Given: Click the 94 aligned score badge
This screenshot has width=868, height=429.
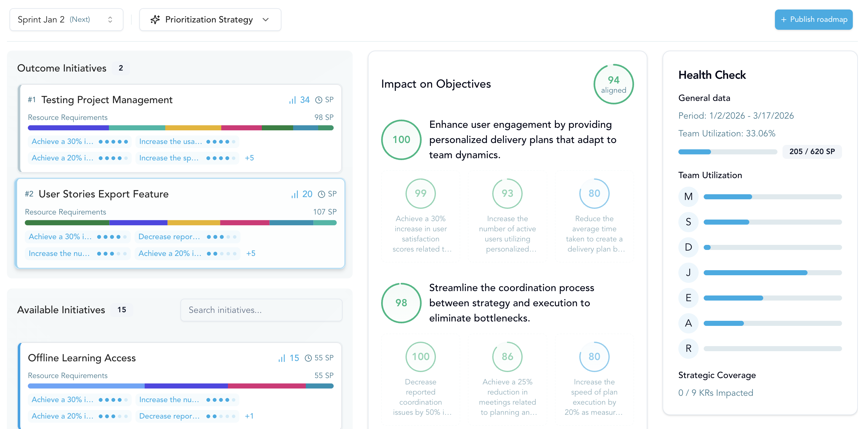Looking at the screenshot, I should click(613, 84).
